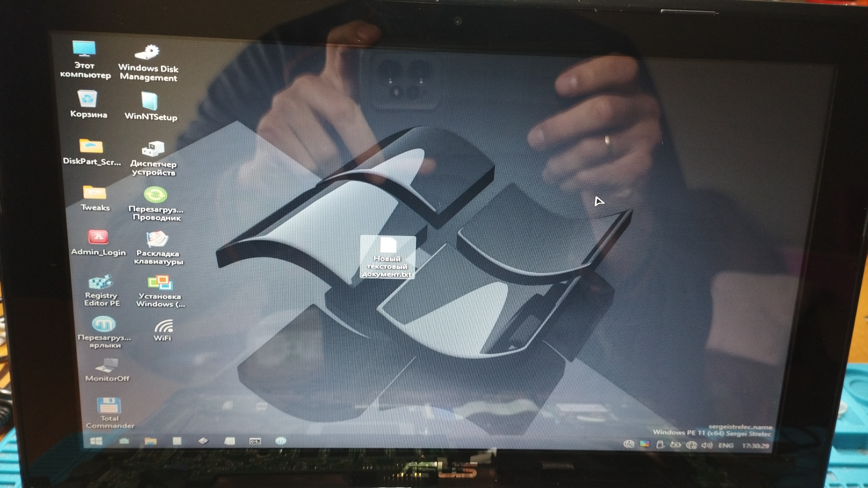Select the Admin_Login desktop icon
The height and width of the screenshot is (488, 868).
pyautogui.click(x=98, y=237)
